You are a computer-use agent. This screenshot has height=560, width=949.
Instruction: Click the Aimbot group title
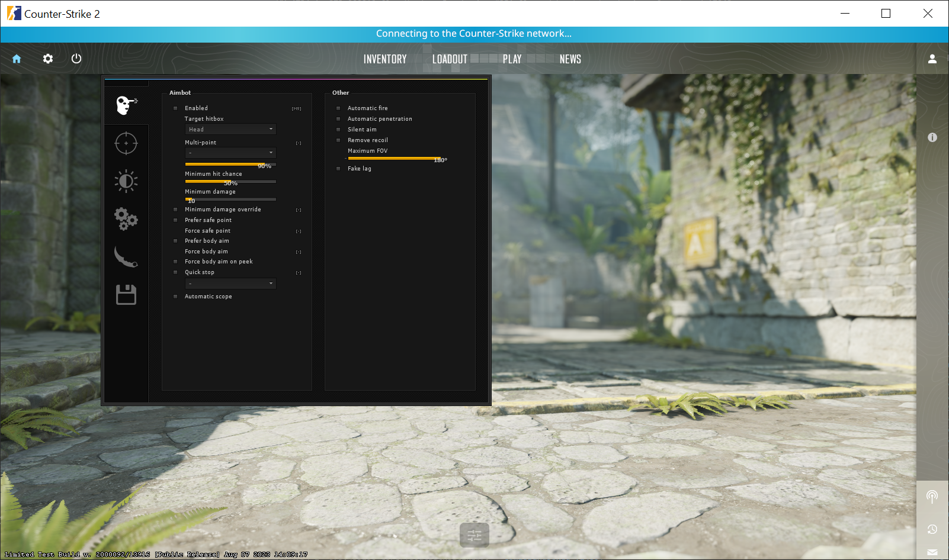180,93
